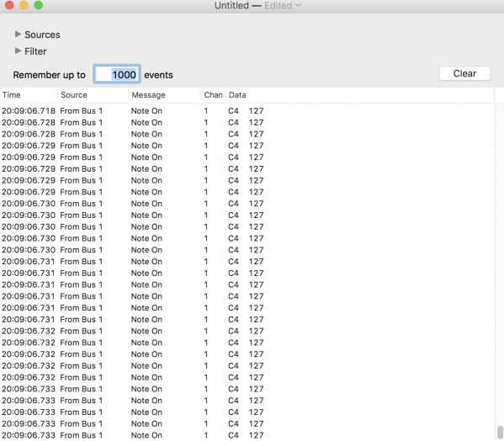Image resolution: width=504 pixels, height=441 pixels.
Task: Click the Sources label
Action: (42, 35)
